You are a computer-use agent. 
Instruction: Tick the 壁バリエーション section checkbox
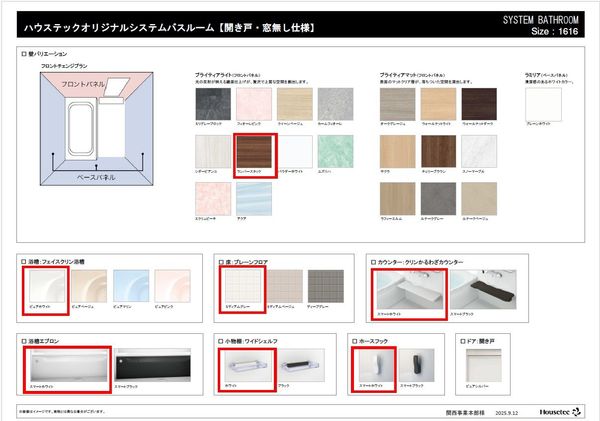pos(25,54)
